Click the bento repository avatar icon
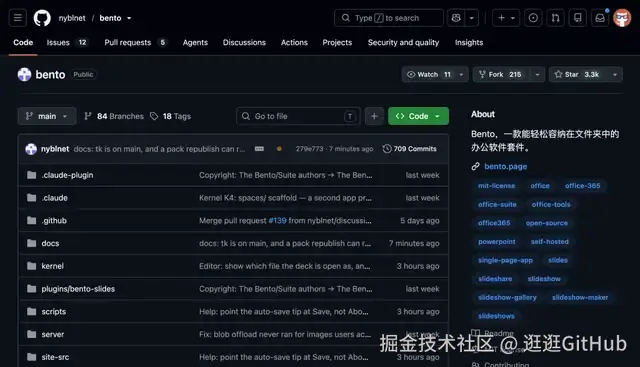The width and height of the screenshot is (640, 367). (24, 74)
